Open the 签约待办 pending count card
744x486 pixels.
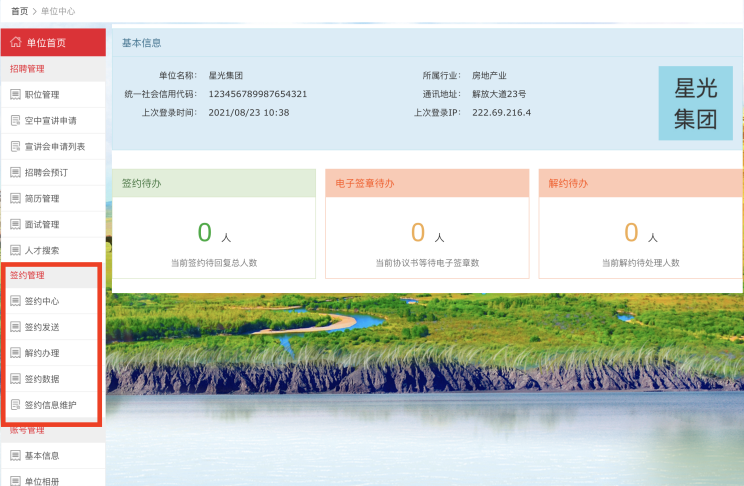214,222
